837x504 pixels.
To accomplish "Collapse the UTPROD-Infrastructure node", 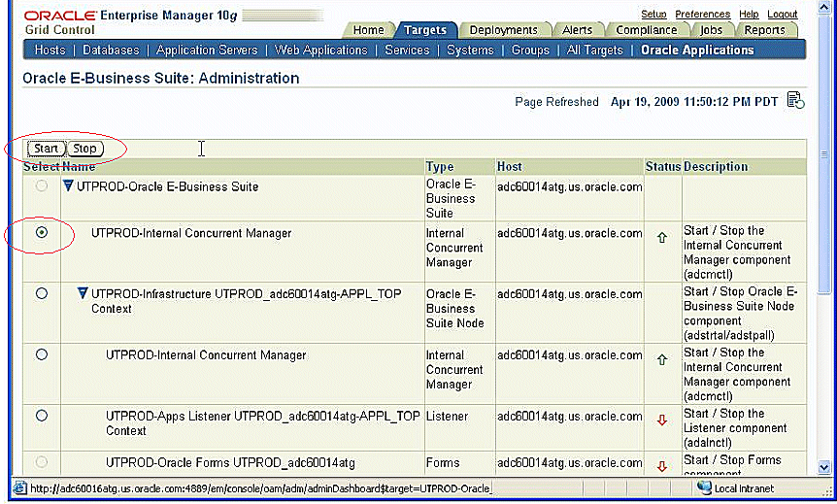I will tap(83, 293).
